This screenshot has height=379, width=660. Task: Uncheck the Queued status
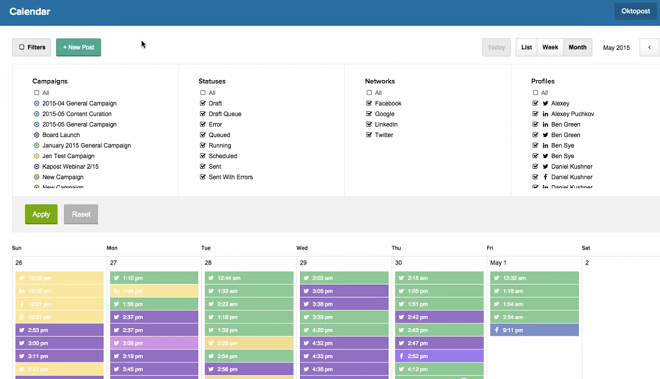click(203, 135)
